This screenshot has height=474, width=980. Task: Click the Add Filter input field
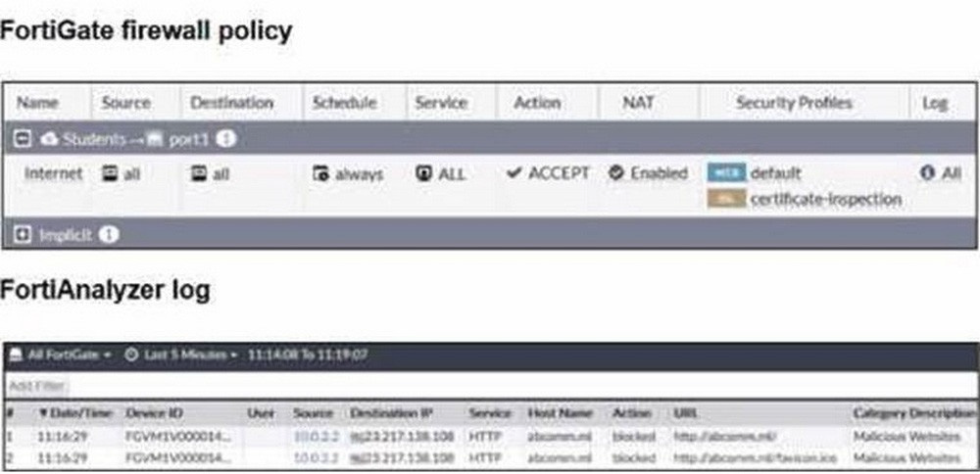tap(37, 387)
